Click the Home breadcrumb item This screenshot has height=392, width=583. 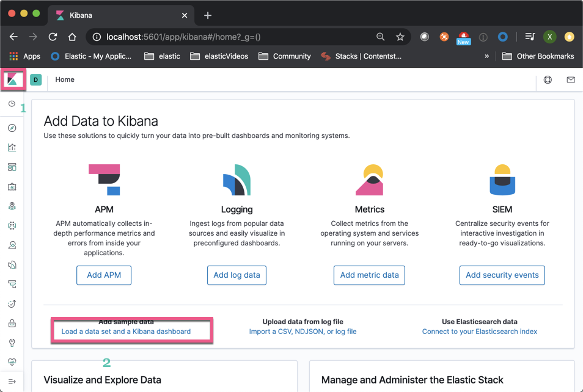[64, 79]
